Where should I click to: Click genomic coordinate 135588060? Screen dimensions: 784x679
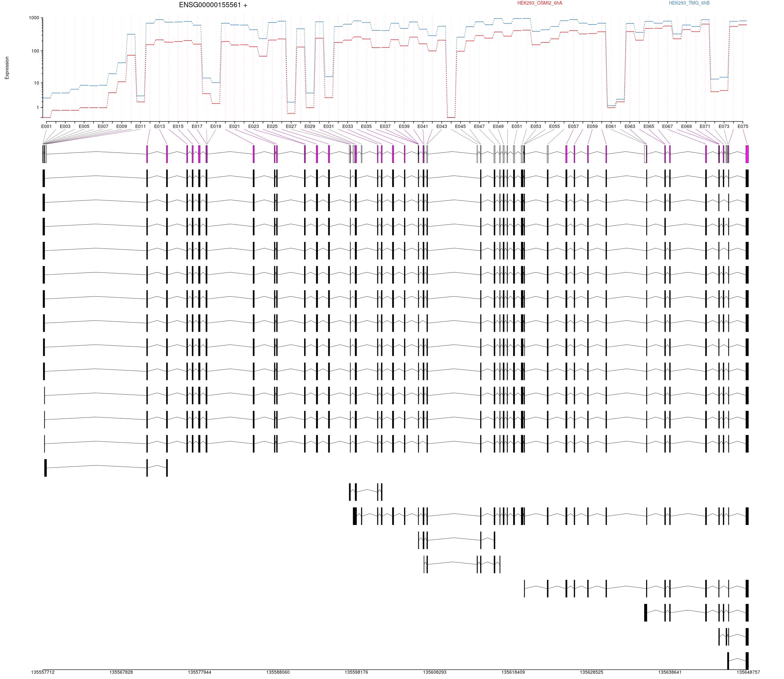(278, 672)
